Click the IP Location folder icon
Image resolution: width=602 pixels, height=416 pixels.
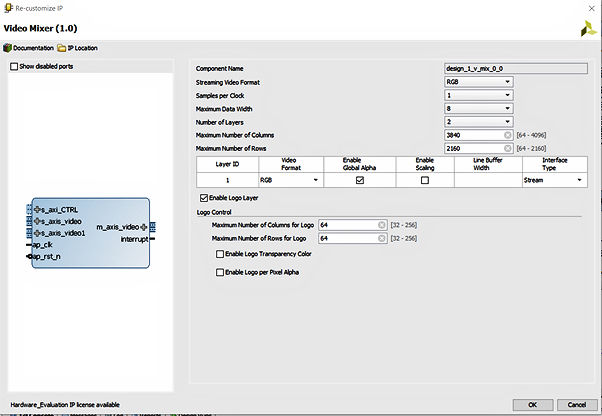click(x=61, y=48)
